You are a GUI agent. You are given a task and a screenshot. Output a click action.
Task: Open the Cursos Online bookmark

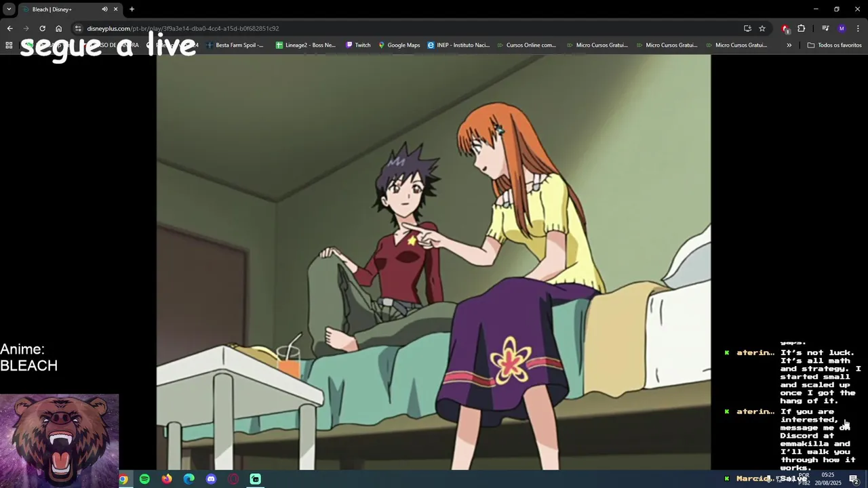tap(526, 45)
